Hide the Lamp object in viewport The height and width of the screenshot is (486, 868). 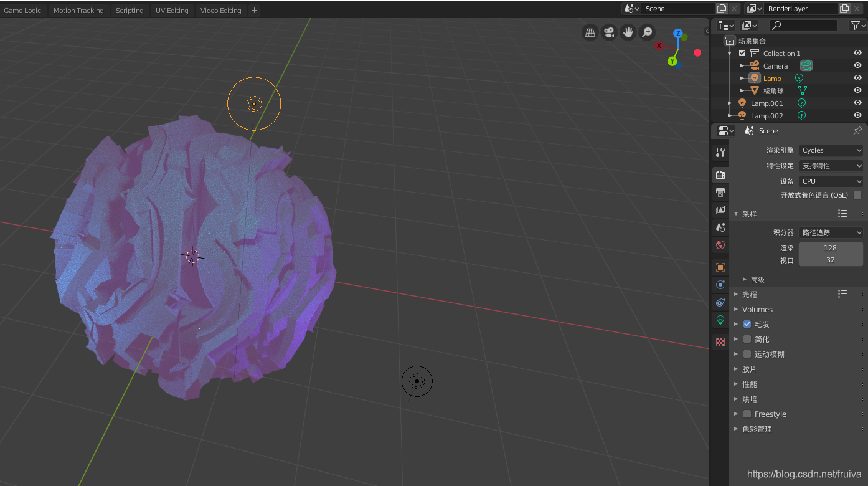coord(857,78)
